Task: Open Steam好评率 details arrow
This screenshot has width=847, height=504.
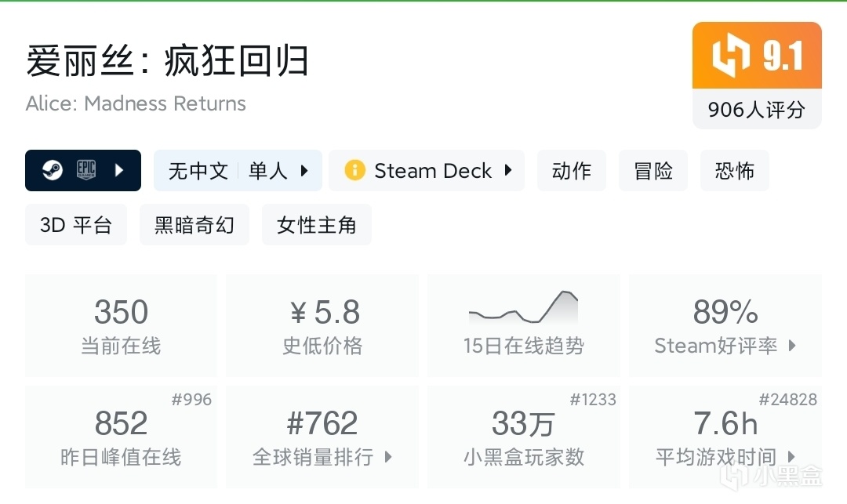Action: tap(791, 345)
